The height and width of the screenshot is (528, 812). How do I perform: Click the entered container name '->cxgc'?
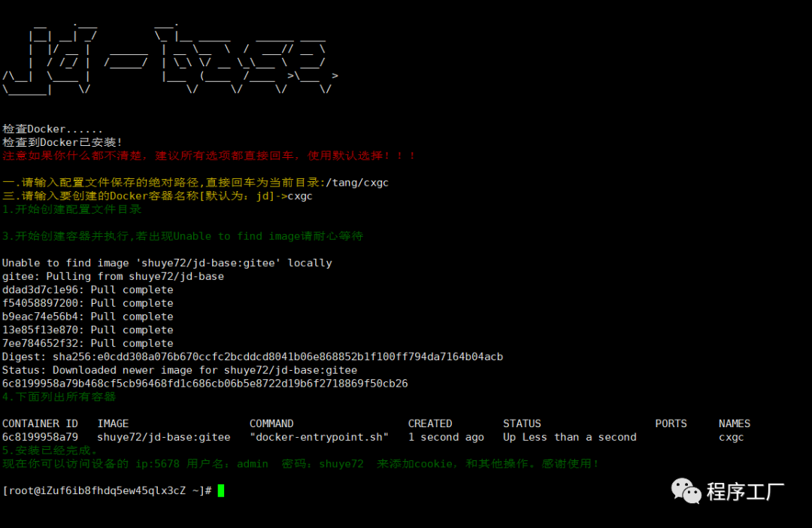294,196
